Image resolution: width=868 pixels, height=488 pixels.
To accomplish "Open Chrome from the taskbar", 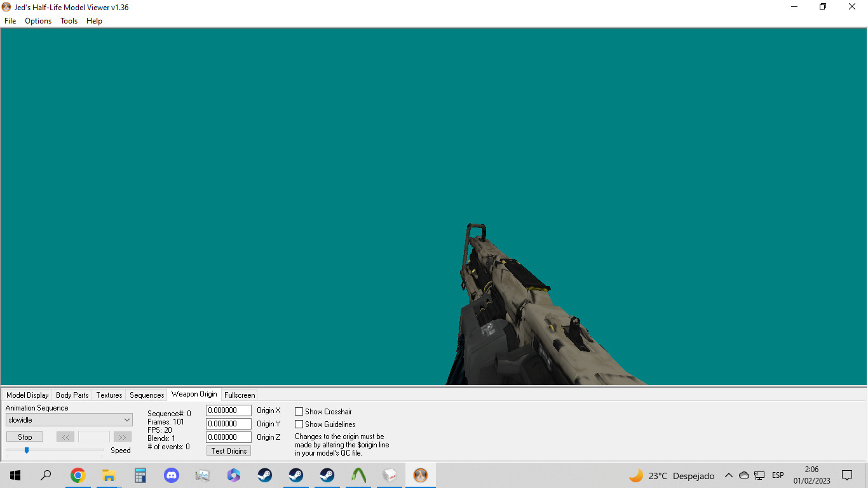I will [x=78, y=475].
